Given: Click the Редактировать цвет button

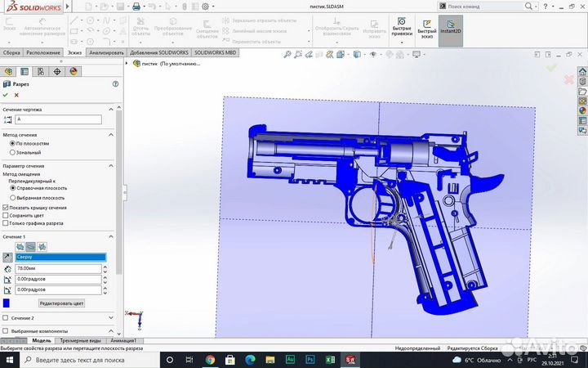Looking at the screenshot, I should [62, 303].
